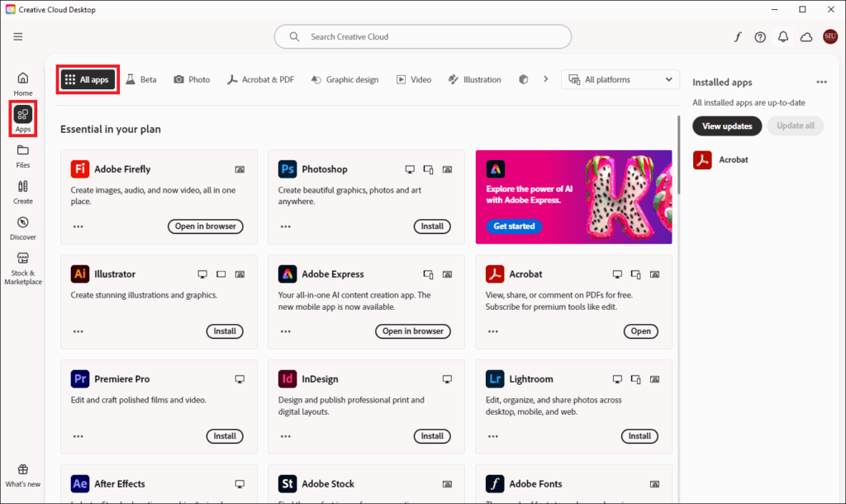This screenshot has width=846, height=504.
Task: Check cloud storage status icon
Action: pos(806,36)
